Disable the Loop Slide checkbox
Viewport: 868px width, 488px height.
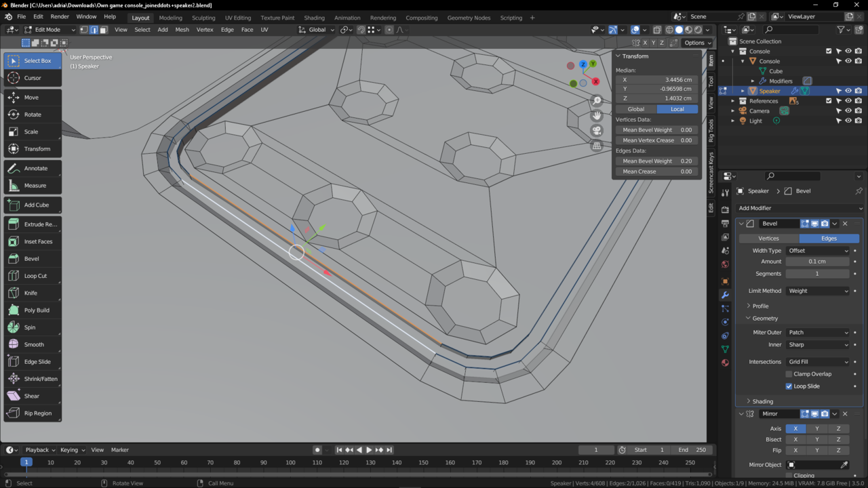(789, 386)
